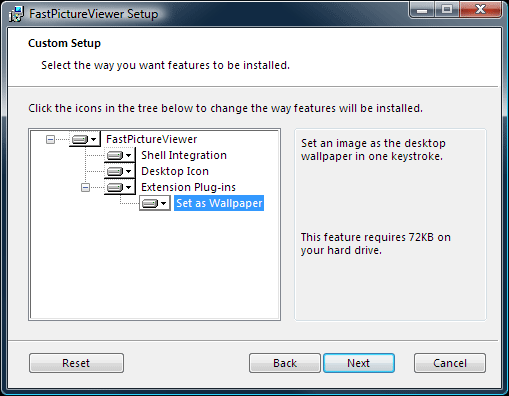Collapse the FastPictureViewer root tree node
The height and width of the screenshot is (396, 509).
coord(50,139)
